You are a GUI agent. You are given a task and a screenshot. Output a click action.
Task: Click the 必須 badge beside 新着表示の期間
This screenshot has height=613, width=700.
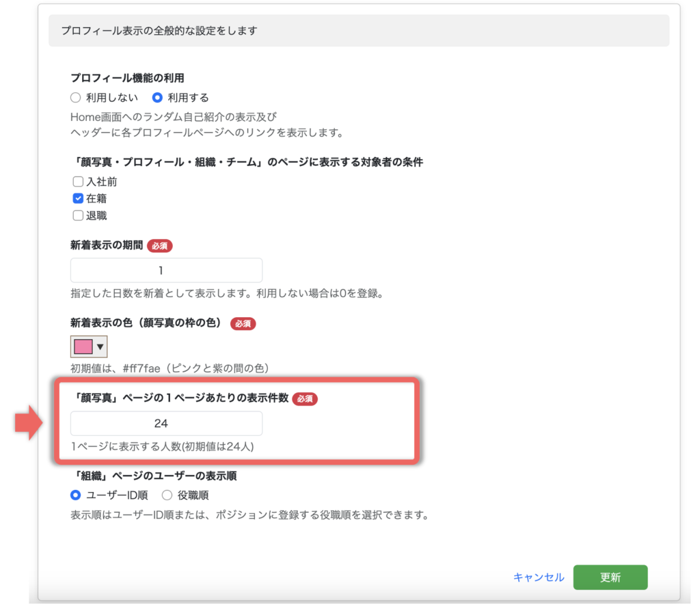[x=159, y=245]
